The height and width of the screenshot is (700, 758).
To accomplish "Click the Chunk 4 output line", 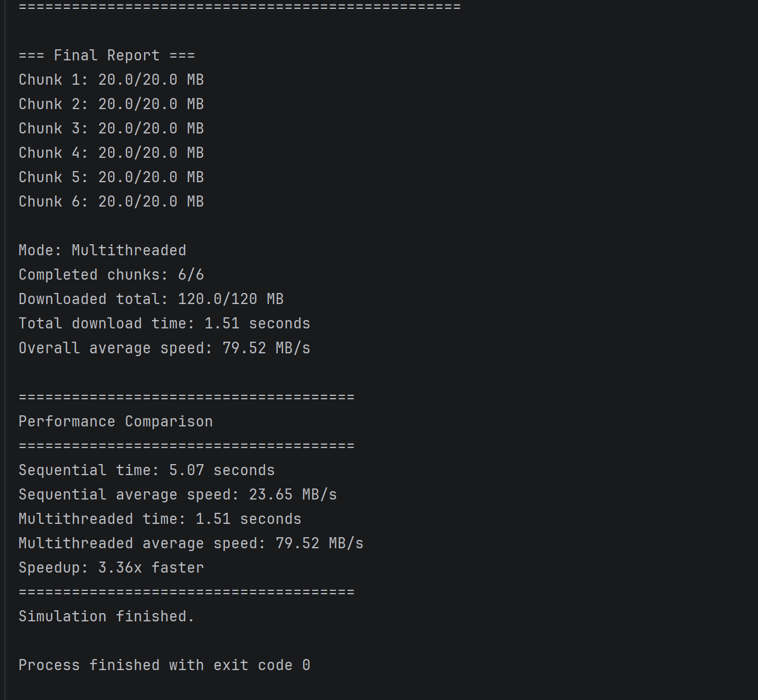I will point(111,153).
